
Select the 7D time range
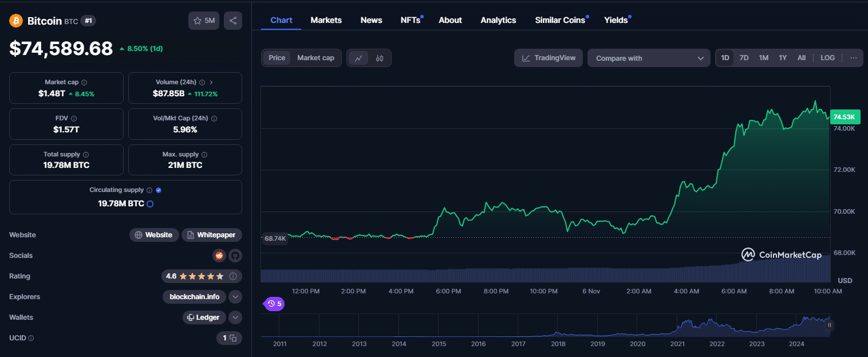[x=744, y=58]
